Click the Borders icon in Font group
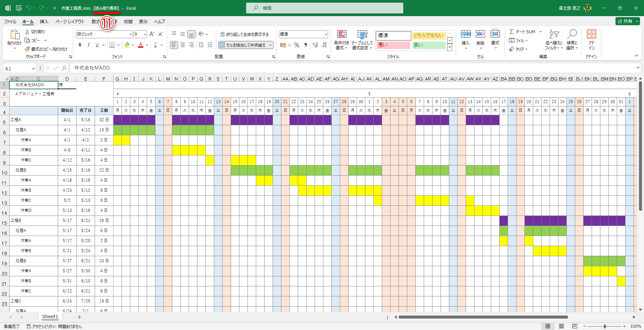Screen dimensions: 644x330 112,45
